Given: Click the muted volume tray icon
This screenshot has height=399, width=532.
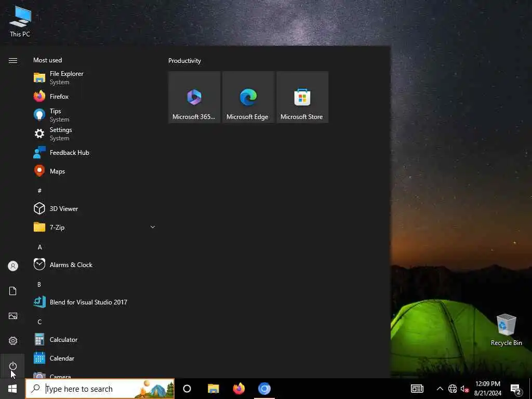Looking at the screenshot, I should coord(464,389).
